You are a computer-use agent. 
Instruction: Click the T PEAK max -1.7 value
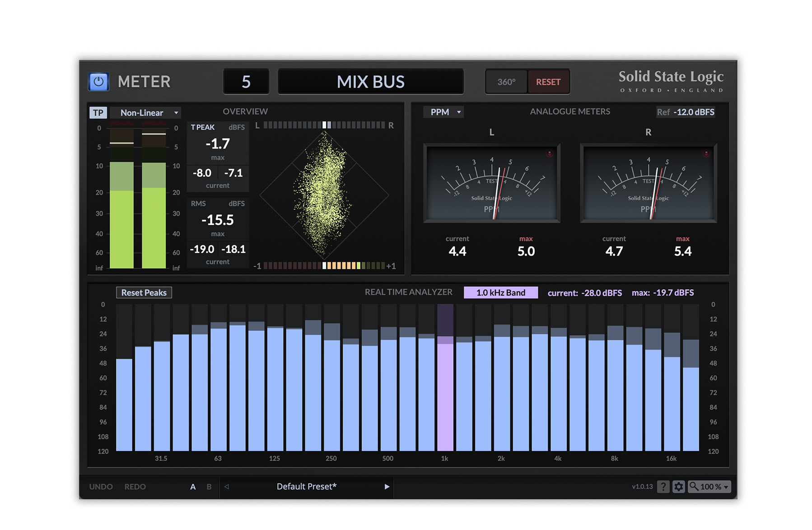pos(218,144)
